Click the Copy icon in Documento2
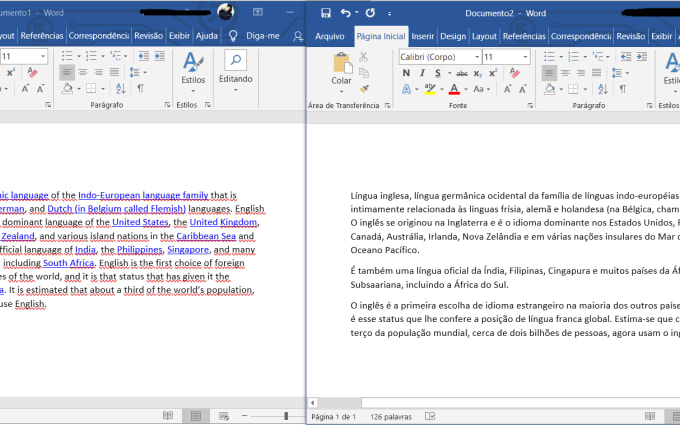Image resolution: width=680 pixels, height=425 pixels. [364, 72]
